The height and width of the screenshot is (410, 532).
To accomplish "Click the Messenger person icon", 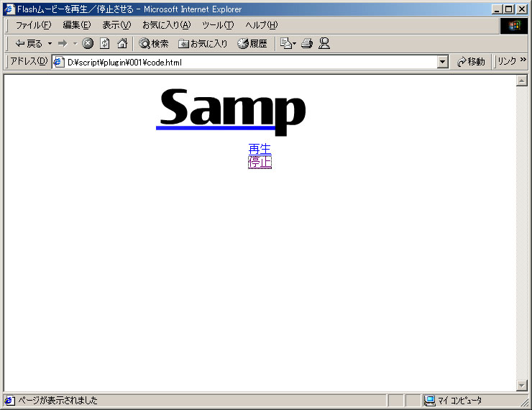I will tap(324, 43).
